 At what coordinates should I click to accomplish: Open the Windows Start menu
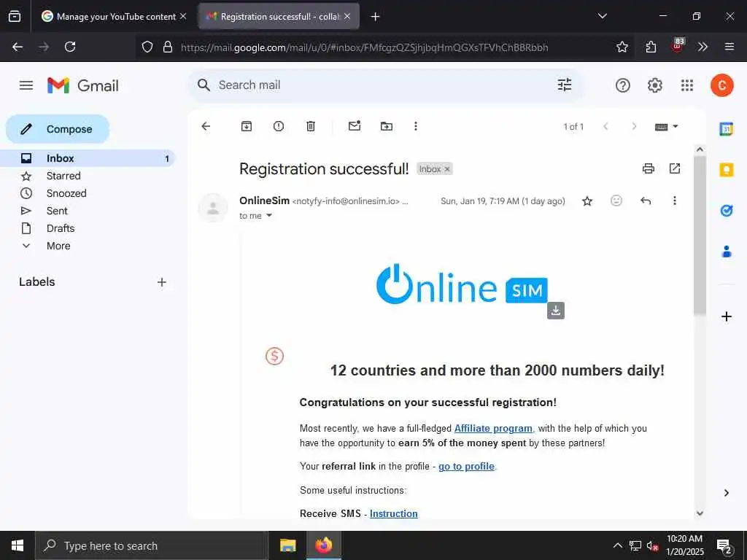[x=18, y=545]
